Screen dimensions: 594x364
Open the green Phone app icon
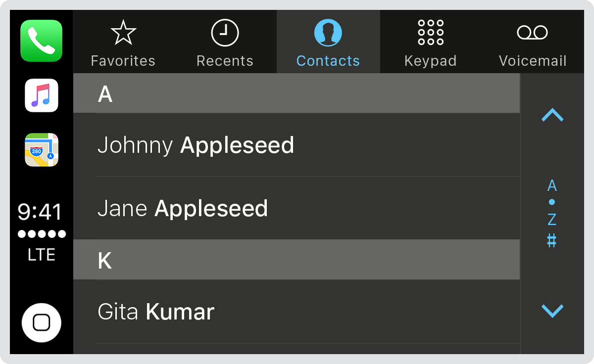[x=42, y=41]
